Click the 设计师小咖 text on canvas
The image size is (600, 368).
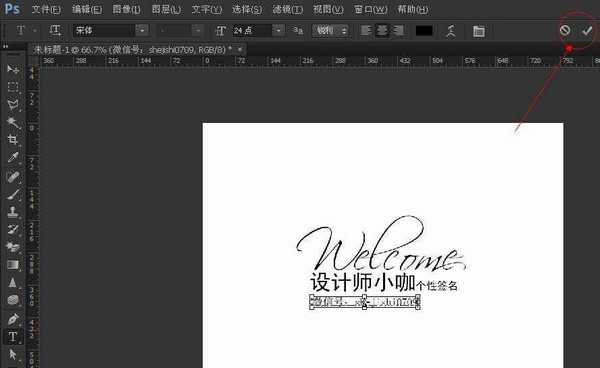pyautogui.click(x=363, y=283)
